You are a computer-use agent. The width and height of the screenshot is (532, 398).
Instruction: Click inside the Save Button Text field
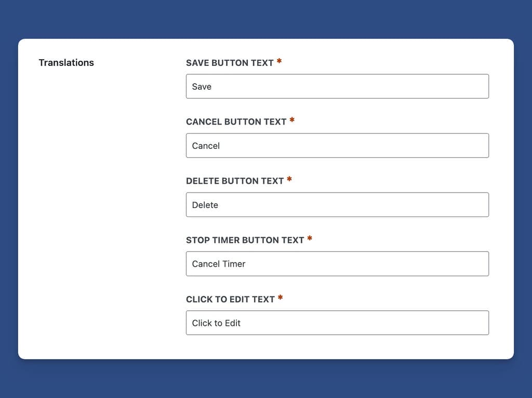[x=338, y=86]
